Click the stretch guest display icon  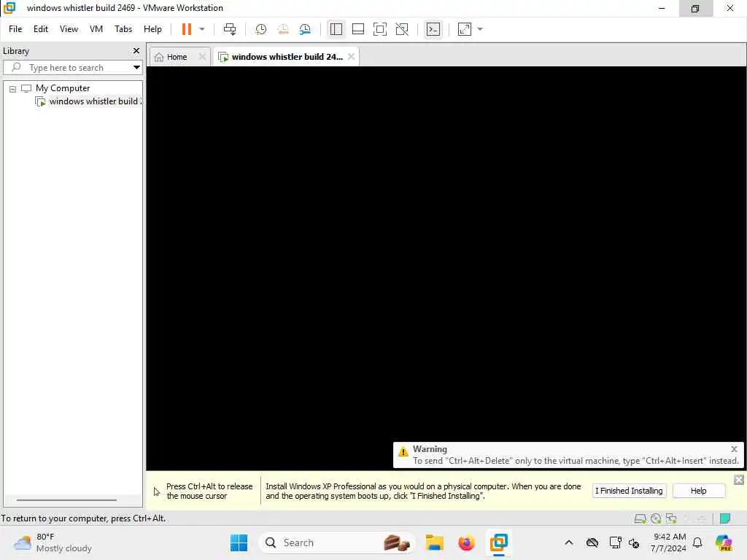(x=465, y=29)
